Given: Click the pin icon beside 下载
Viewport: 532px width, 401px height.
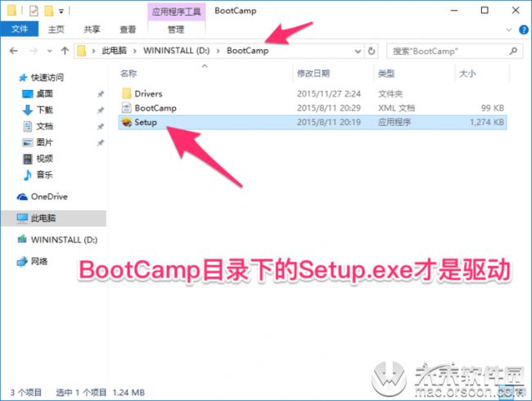Looking at the screenshot, I should click(x=101, y=110).
